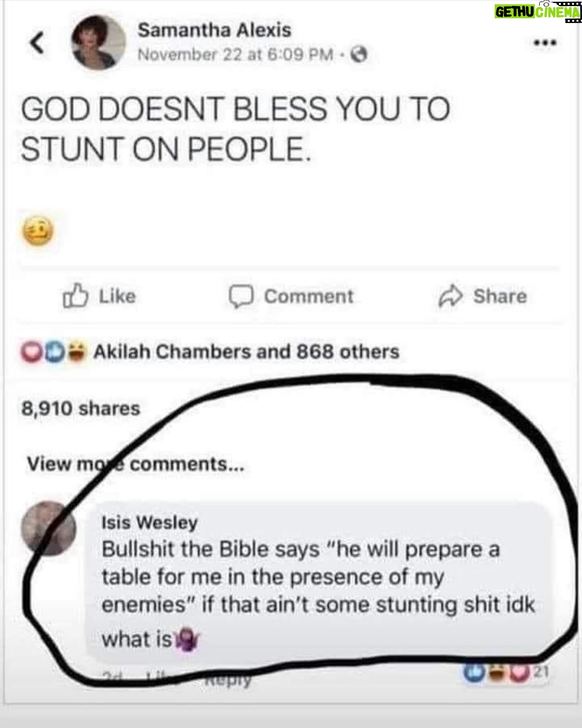Click the public globe privacy icon
This screenshot has height=728, width=582.
point(359,54)
